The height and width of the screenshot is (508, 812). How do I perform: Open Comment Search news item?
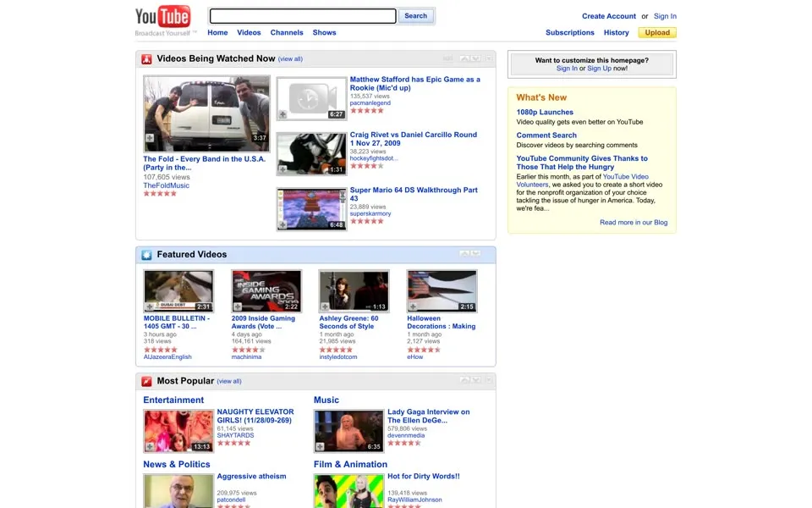pyautogui.click(x=546, y=135)
